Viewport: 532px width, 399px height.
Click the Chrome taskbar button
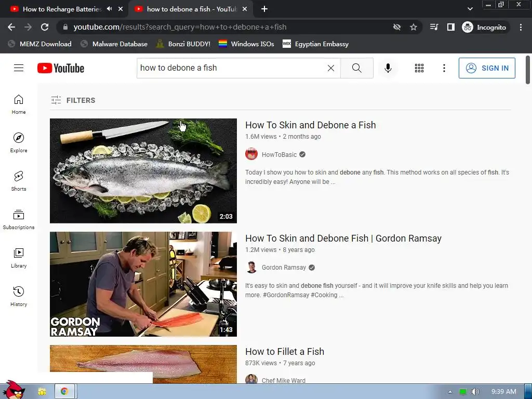click(64, 392)
